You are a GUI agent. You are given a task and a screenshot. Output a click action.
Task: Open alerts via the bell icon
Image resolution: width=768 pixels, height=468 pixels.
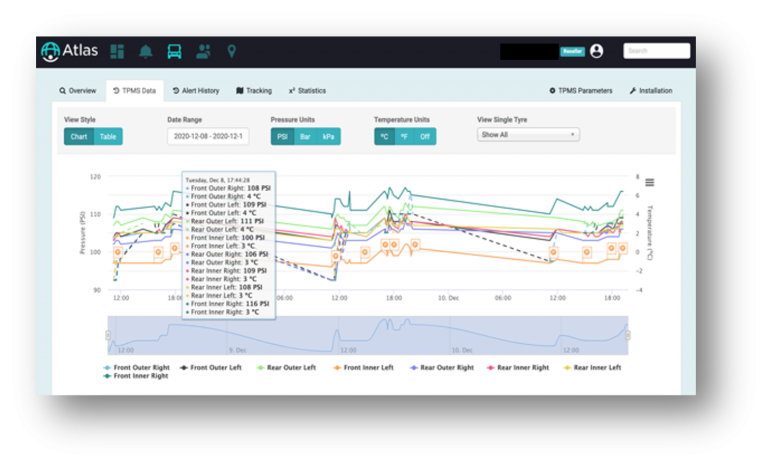[145, 51]
